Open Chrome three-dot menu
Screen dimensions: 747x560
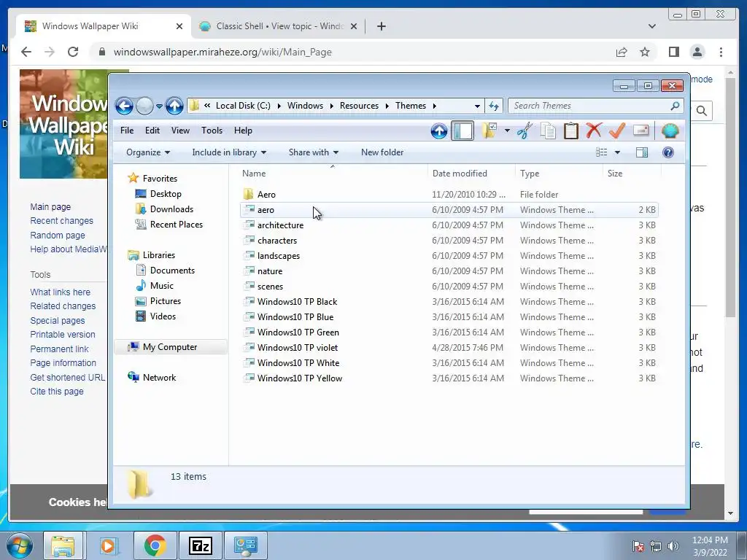click(x=721, y=52)
